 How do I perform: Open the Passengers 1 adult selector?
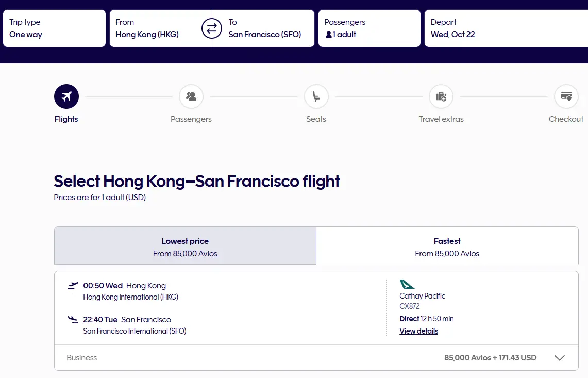coord(369,29)
